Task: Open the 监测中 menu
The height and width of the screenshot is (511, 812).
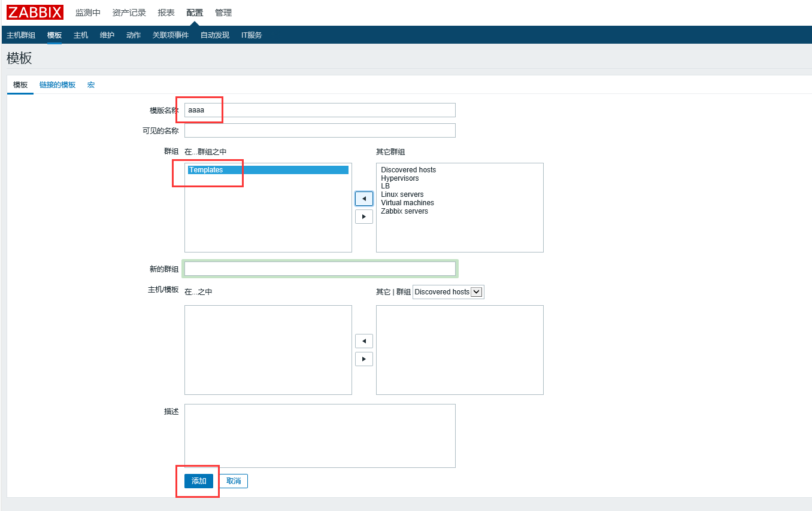Action: pyautogui.click(x=88, y=13)
